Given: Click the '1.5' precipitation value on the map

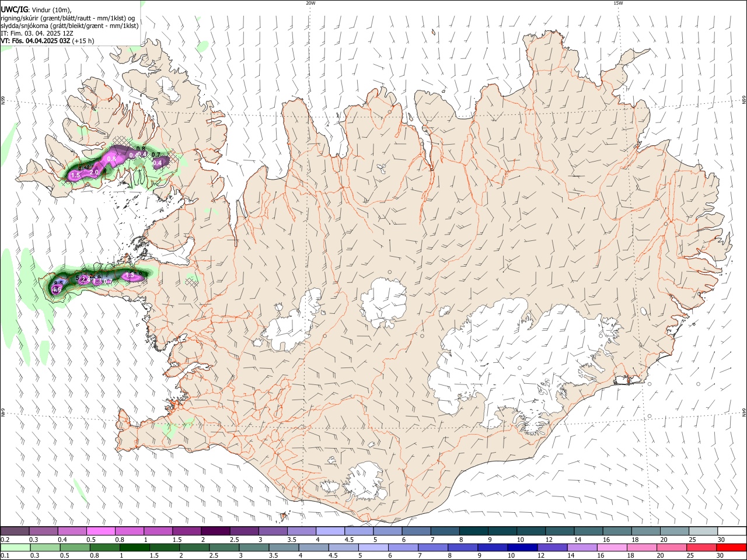Looking at the screenshot, I should pyautogui.click(x=75, y=176).
